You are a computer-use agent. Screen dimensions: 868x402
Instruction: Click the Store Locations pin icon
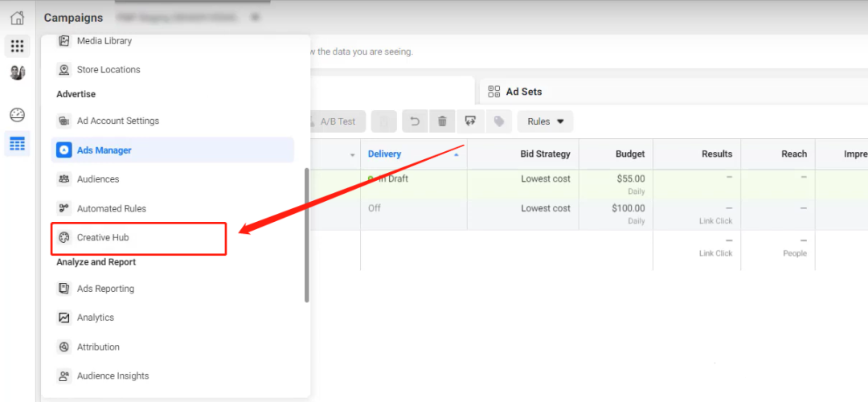coord(64,70)
